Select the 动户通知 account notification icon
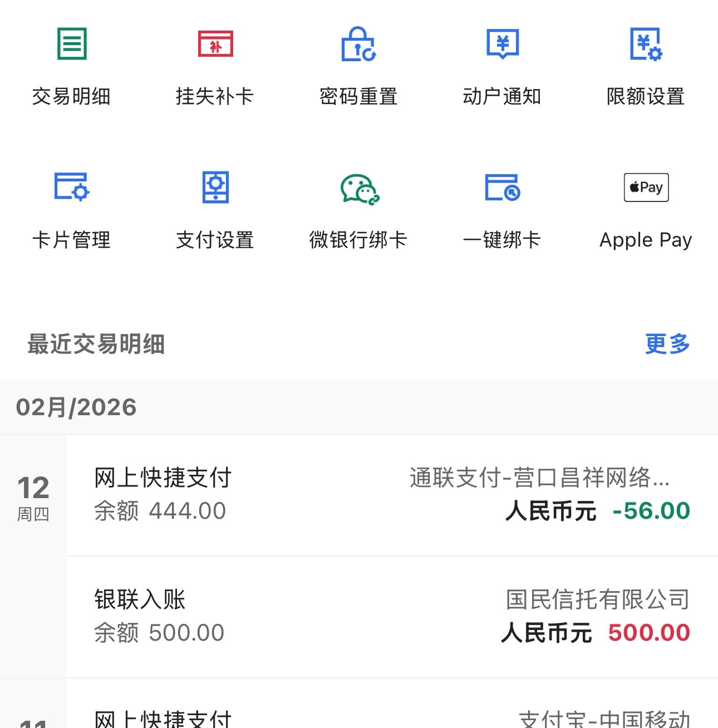The height and width of the screenshot is (728, 718). point(502,44)
